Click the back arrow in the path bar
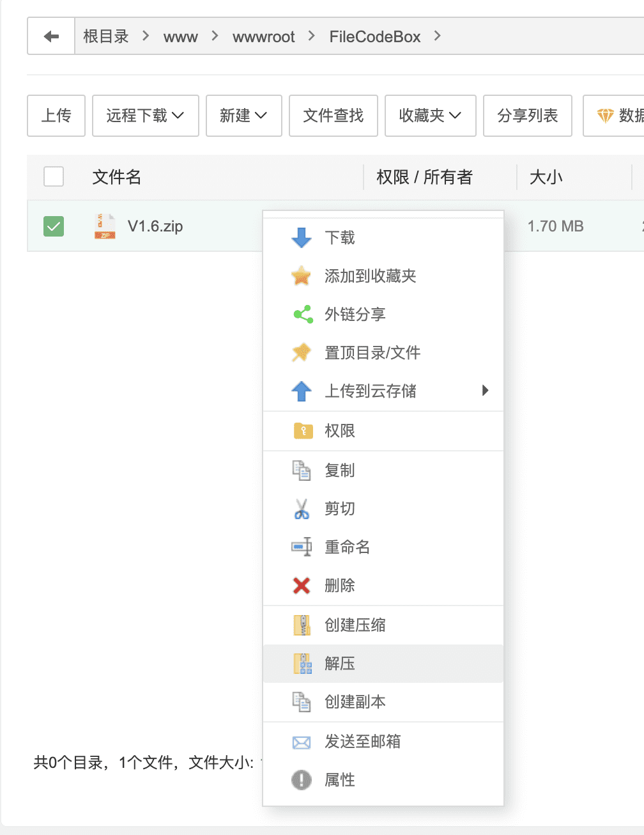 (x=51, y=36)
